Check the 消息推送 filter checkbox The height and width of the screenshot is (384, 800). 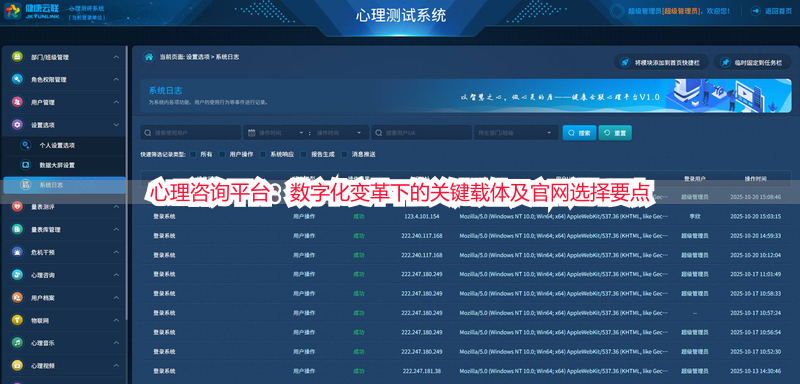pyautogui.click(x=344, y=154)
